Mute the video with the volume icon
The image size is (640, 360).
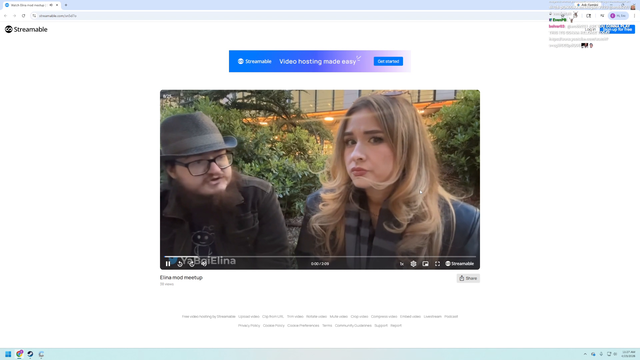(x=204, y=264)
